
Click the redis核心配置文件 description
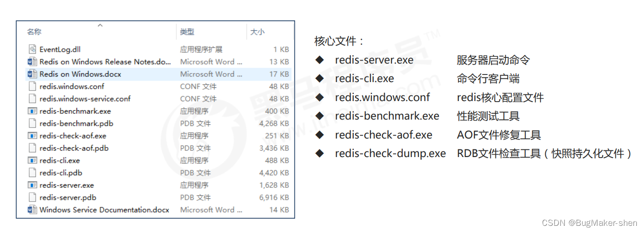500,97
